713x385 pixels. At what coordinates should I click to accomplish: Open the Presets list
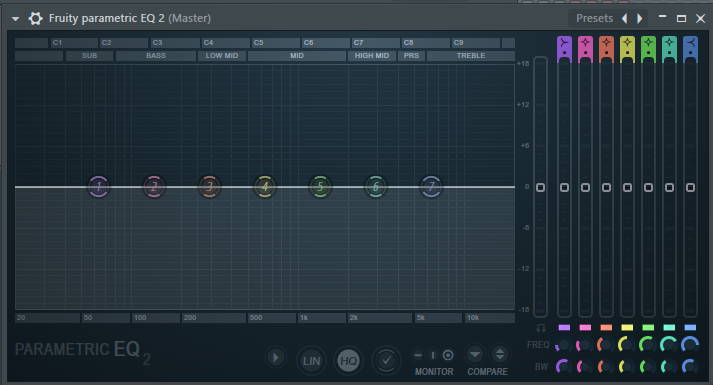point(594,18)
